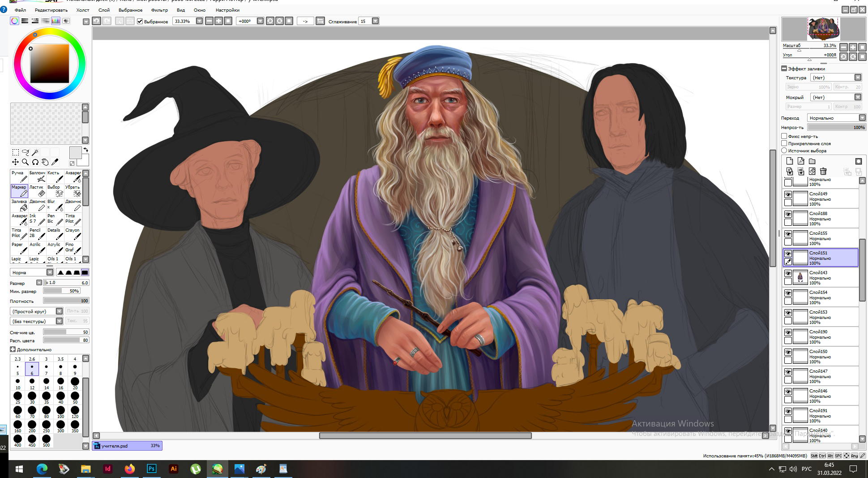The height and width of the screenshot is (478, 868).
Task: Select the Баллончик airbrush tool
Action: 37,177
